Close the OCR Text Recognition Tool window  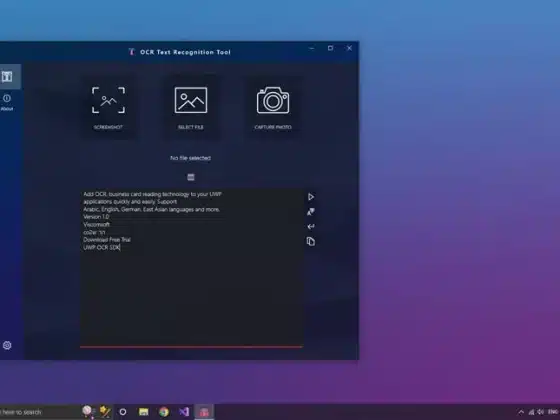[349, 48]
